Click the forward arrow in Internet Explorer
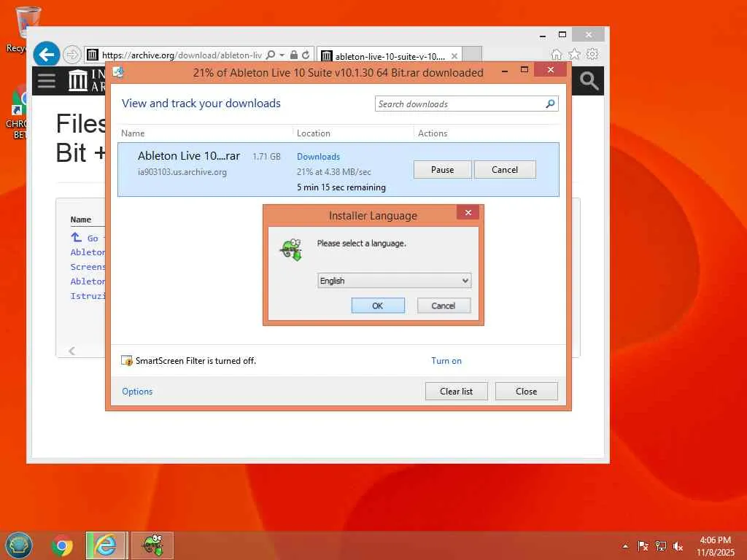The width and height of the screenshot is (747, 560). [x=72, y=55]
